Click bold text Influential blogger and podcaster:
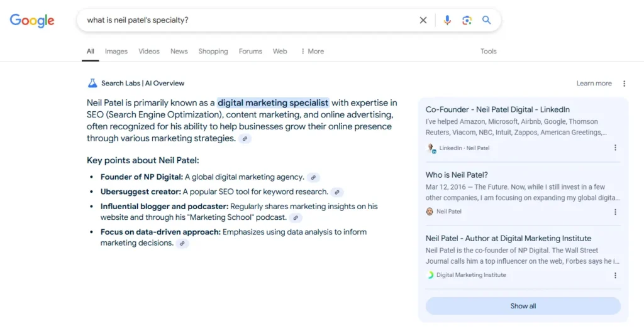Viewport: 644px width, 331px height. coord(165,206)
